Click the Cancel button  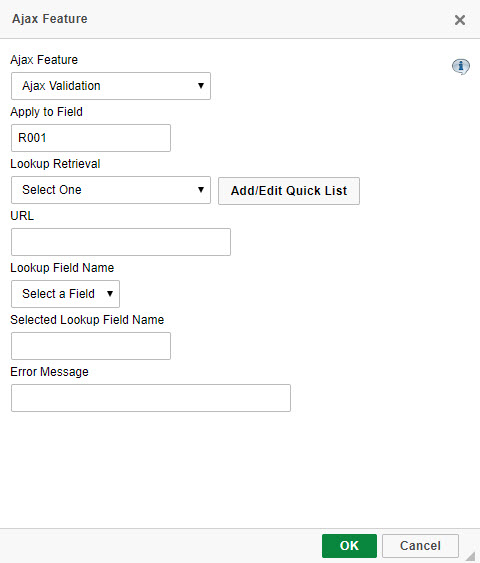420,546
